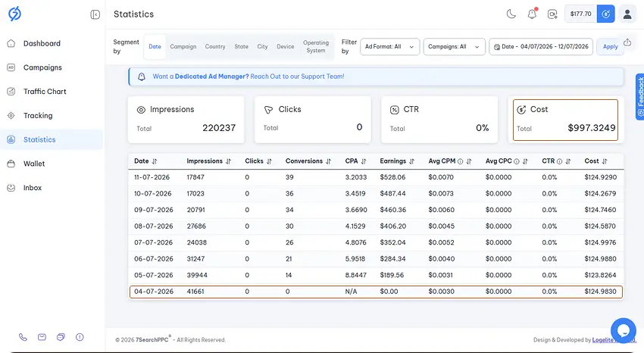
Task: Collapse the sidebar with the panel icon
Action: pyautogui.click(x=95, y=15)
